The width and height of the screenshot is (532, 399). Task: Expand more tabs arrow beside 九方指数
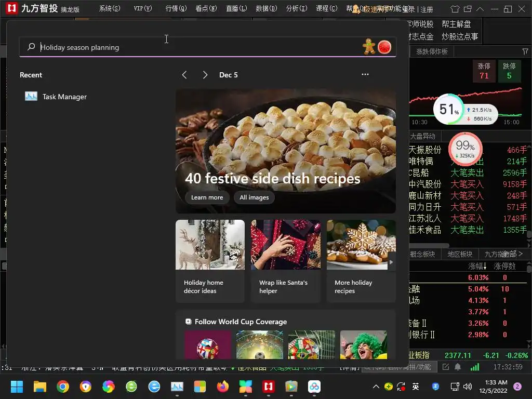click(521, 254)
